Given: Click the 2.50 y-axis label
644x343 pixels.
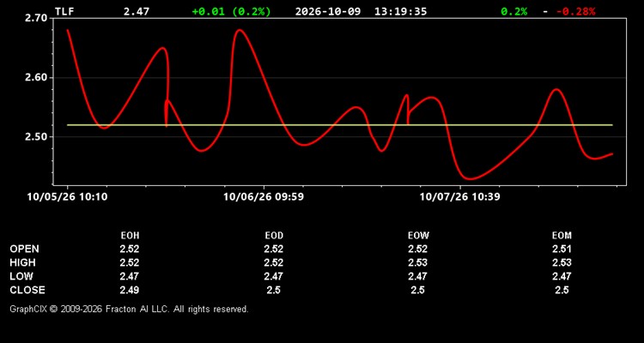Looking at the screenshot, I should [x=37, y=136].
